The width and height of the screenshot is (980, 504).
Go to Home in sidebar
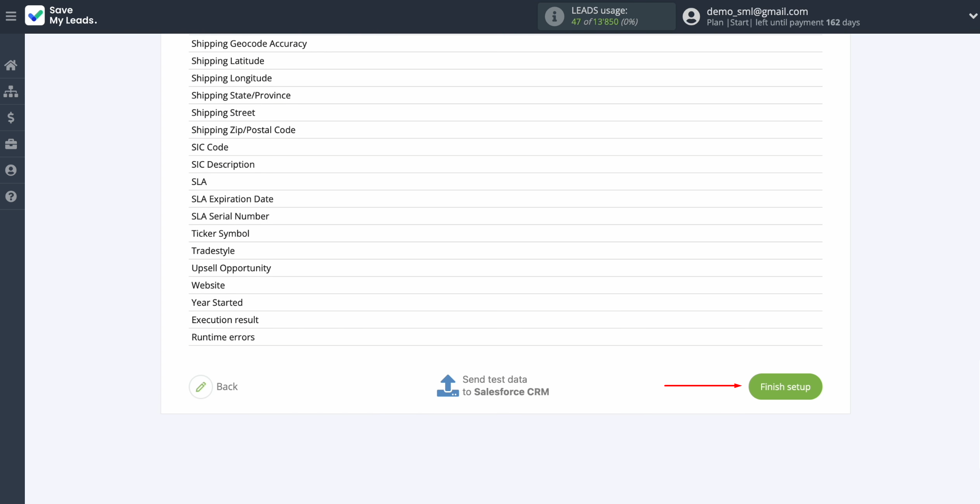pos(11,65)
